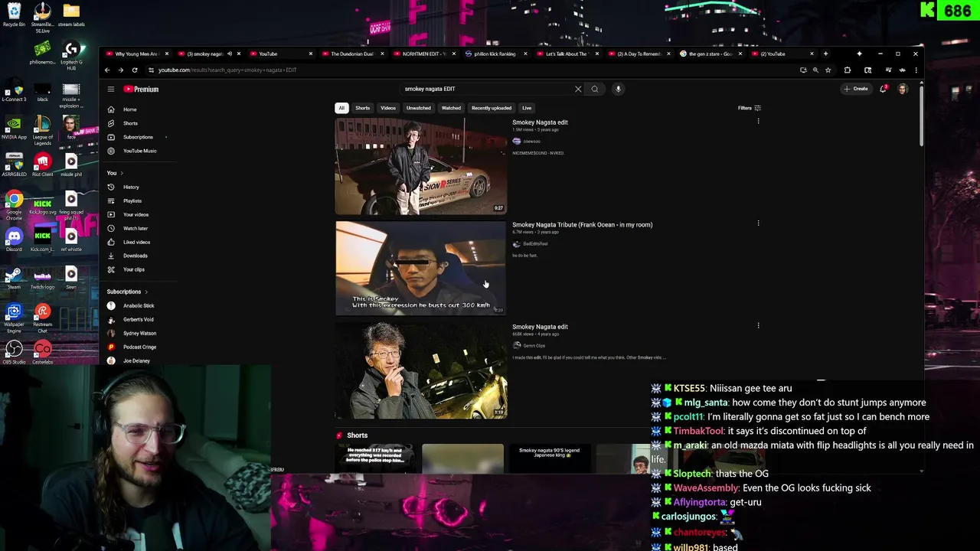Screen dimensions: 980x551
Task: Select the League of Legends desktop icon
Action: tap(42, 129)
